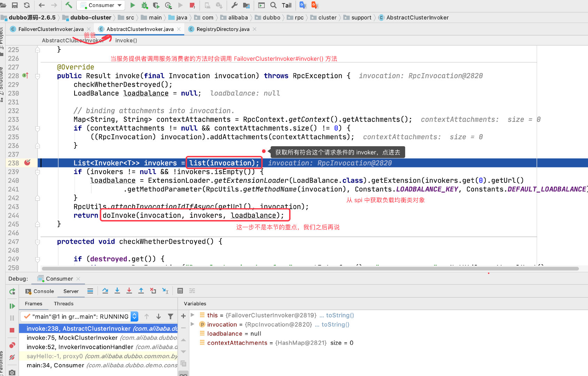Collapse checkWhetherDestroyed fold at line 247
Image resolution: width=588 pixels, height=376 pixels.
click(x=37, y=242)
